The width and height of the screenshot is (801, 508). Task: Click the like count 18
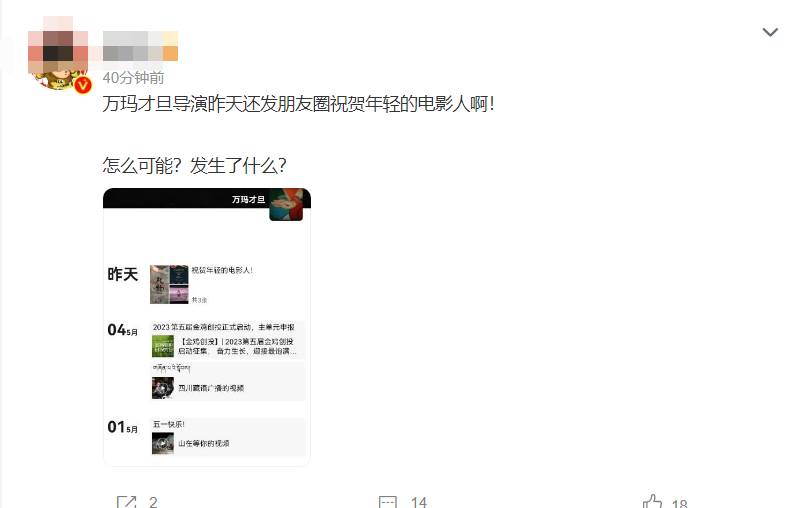point(679,503)
